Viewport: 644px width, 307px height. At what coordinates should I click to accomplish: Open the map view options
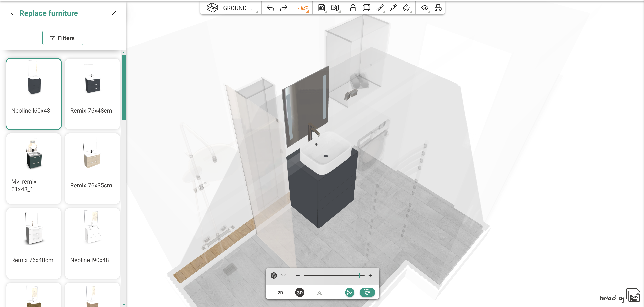coord(335,8)
